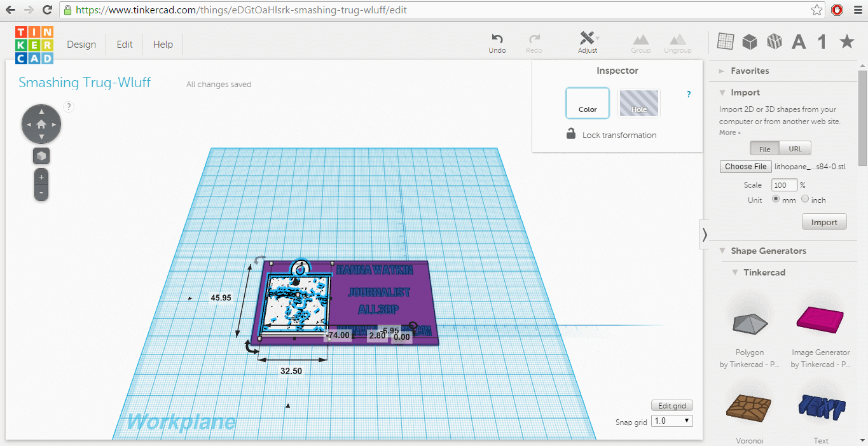Collapse the right sidebar panel chevron
This screenshot has width=868, height=446.
[704, 235]
